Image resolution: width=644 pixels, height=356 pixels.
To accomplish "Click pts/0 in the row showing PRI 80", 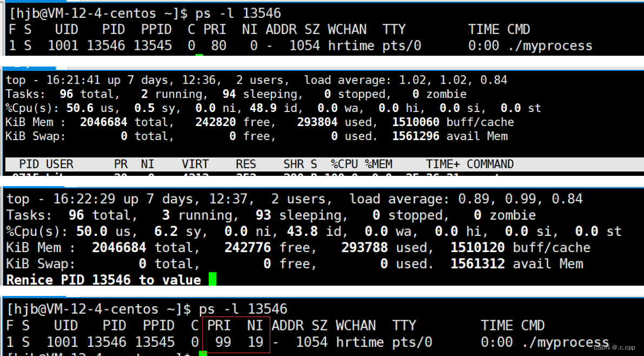I will (x=402, y=45).
